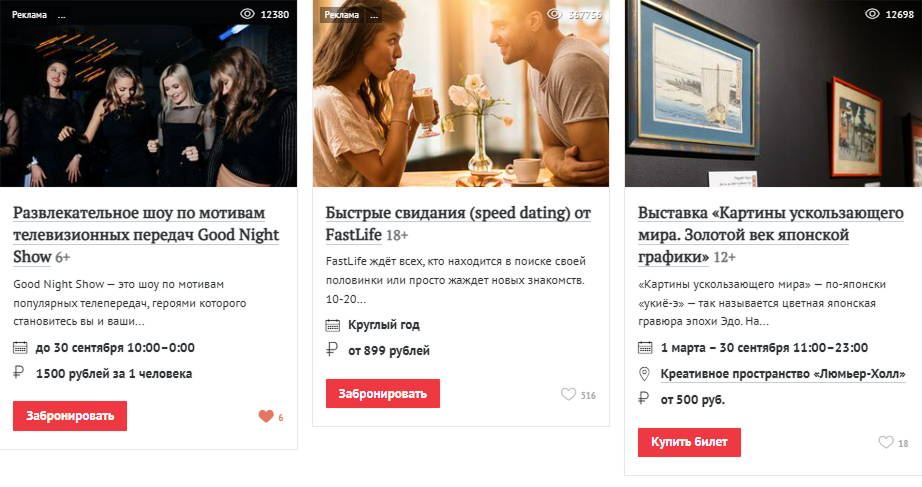Click the ruble icon next to '1500 рублей'

pos(19,372)
